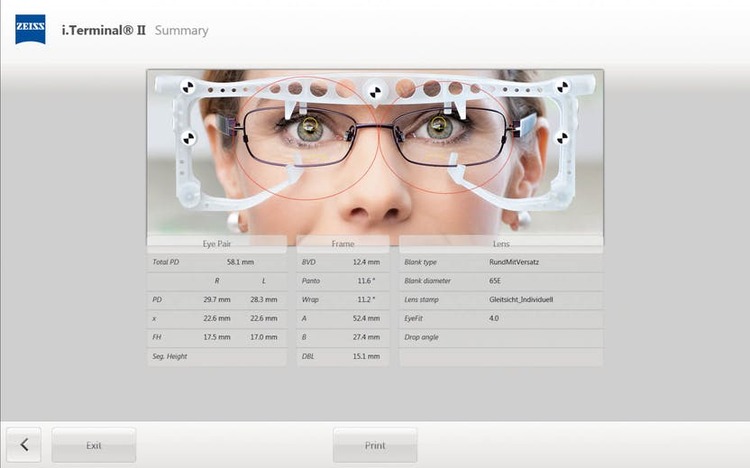The height and width of the screenshot is (468, 750).
Task: Click the ZEISS logo
Action: pos(29,30)
